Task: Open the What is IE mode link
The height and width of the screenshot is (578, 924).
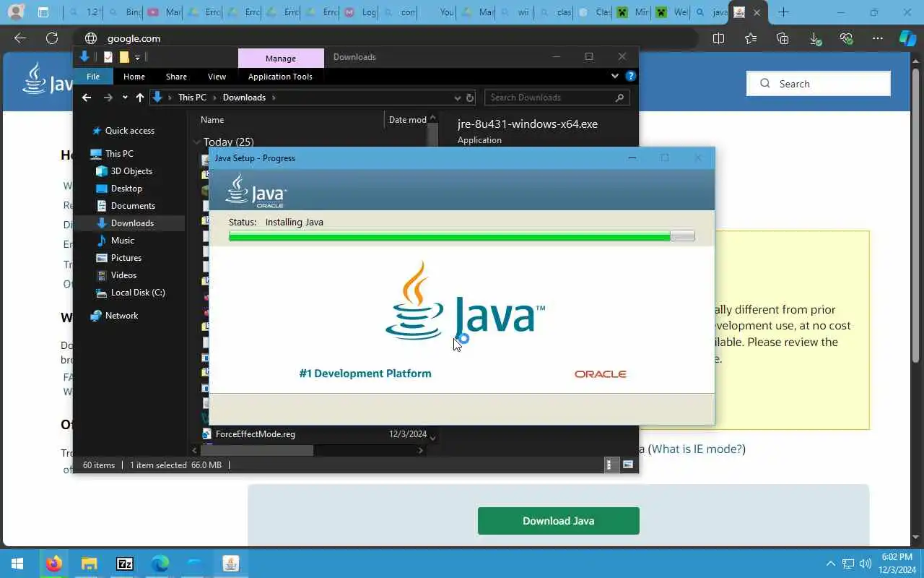Action: 698,449
